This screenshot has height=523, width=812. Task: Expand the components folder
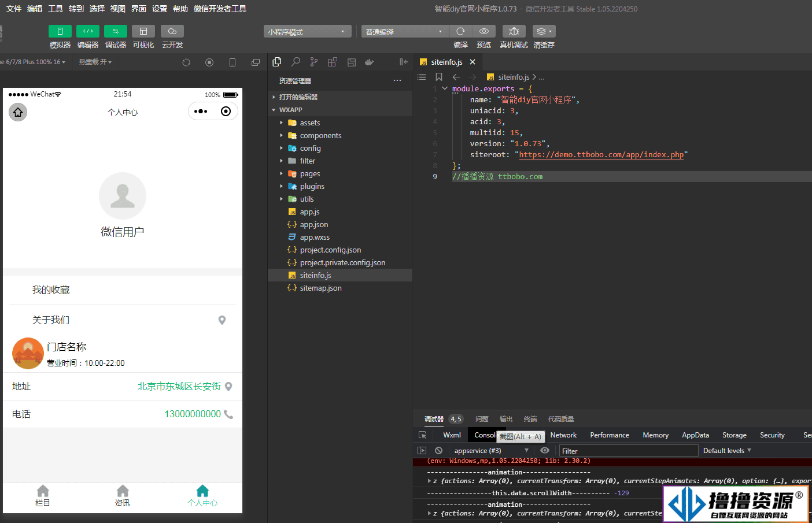pyautogui.click(x=340, y=135)
